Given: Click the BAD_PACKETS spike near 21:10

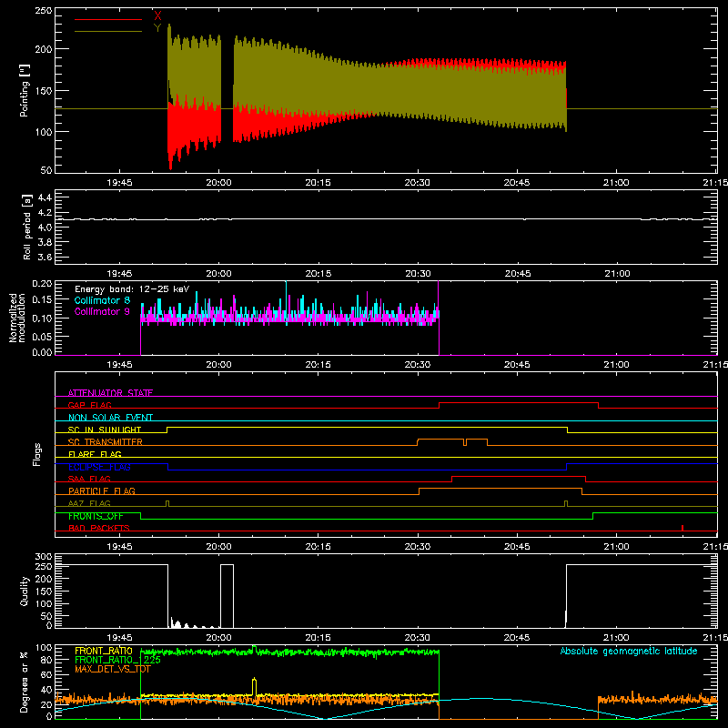Looking at the screenshot, I should point(682,528).
